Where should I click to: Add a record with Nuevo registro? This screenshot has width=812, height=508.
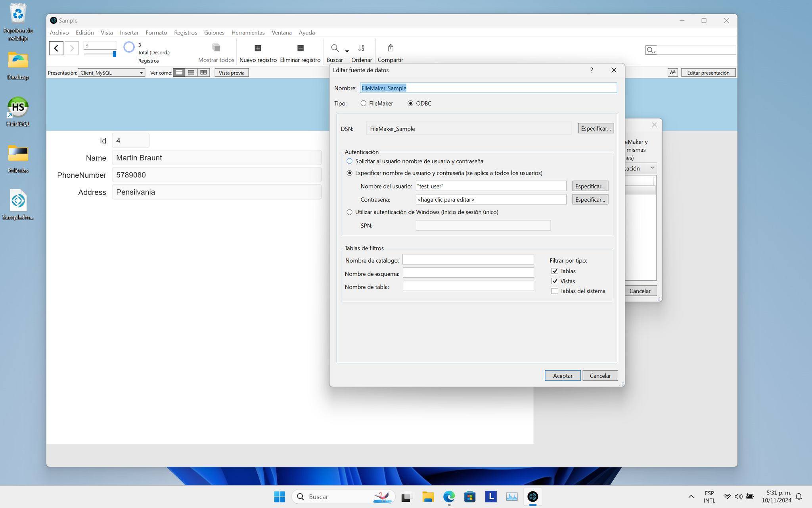[258, 48]
